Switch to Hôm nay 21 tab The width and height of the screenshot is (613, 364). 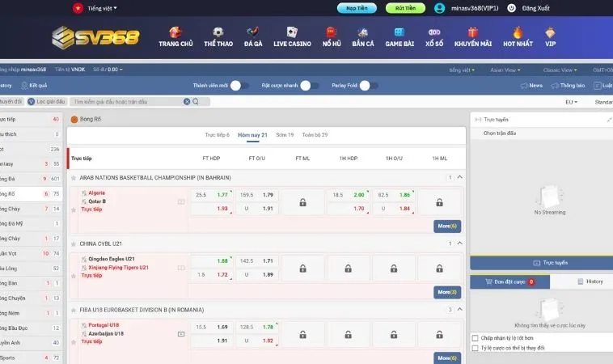point(252,135)
